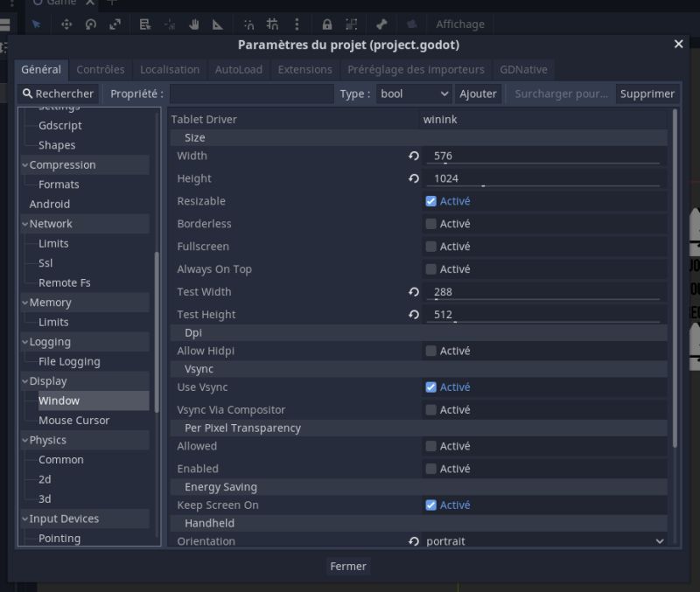Select the Bone skeleton toolbar icon
The image size is (700, 592).
point(380,24)
